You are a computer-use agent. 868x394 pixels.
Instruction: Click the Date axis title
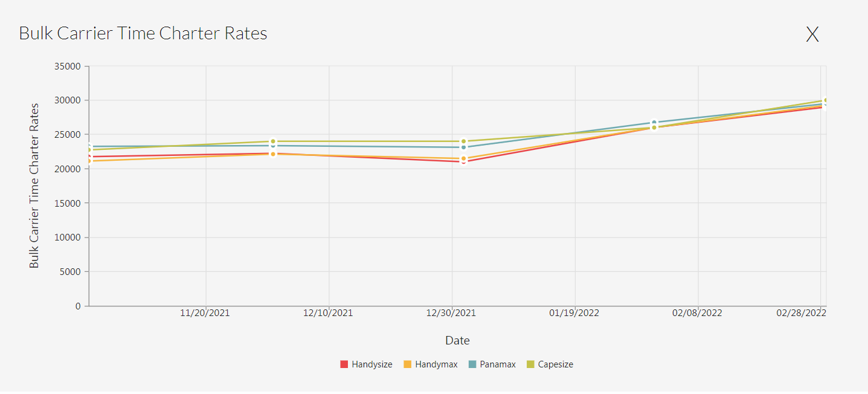[457, 341]
